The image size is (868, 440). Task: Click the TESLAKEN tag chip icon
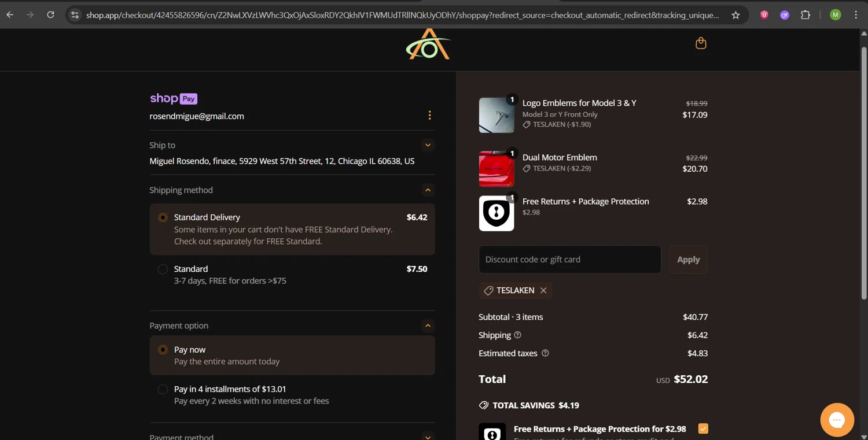point(488,290)
